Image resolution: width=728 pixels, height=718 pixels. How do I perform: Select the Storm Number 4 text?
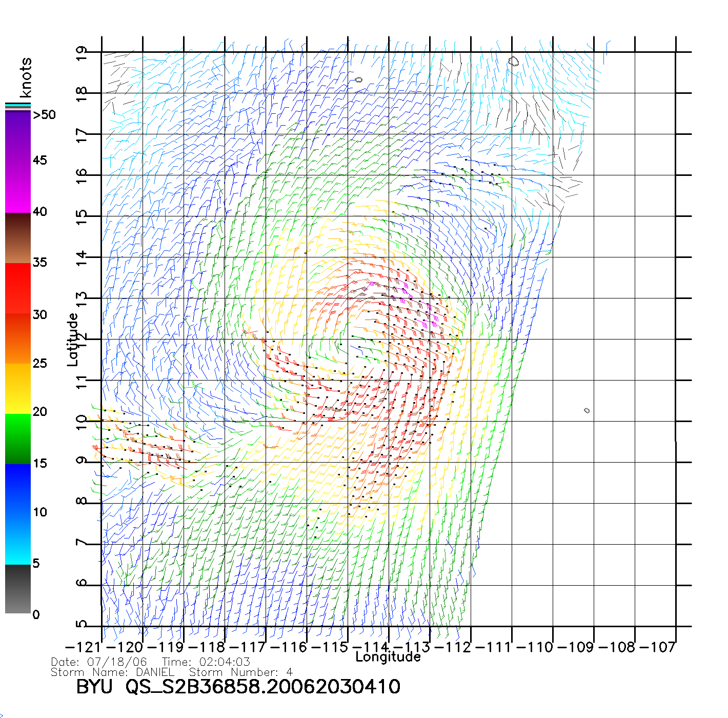tap(240, 672)
